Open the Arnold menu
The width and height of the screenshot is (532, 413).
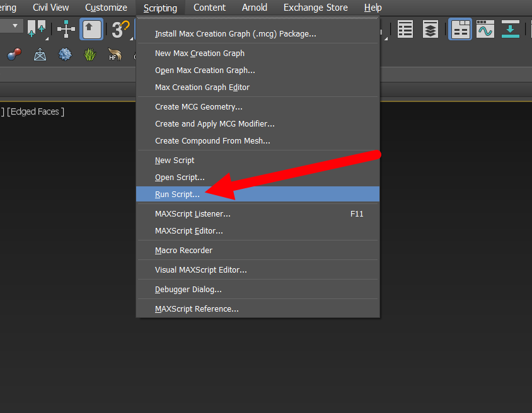click(x=255, y=8)
